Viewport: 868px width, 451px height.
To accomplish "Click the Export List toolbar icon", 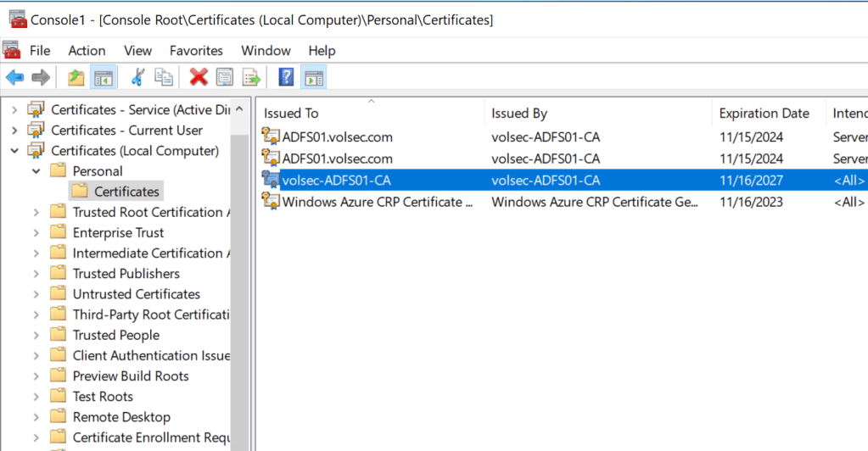I will 252,78.
